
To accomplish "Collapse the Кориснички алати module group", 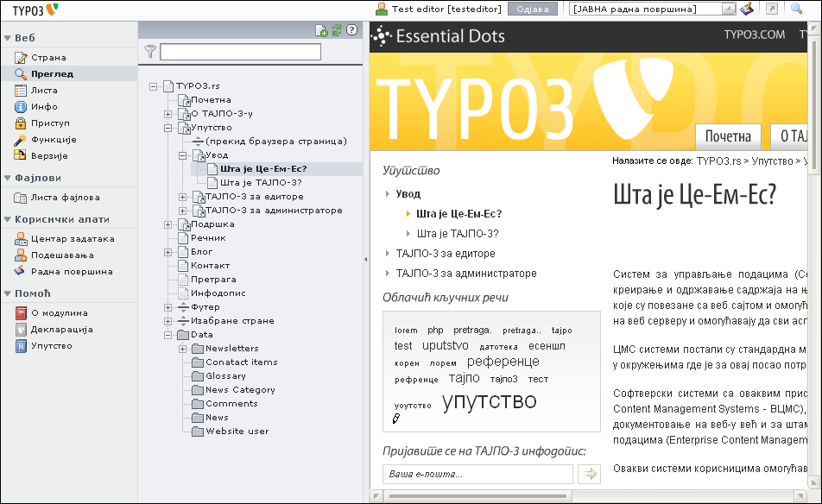I will click(7, 219).
